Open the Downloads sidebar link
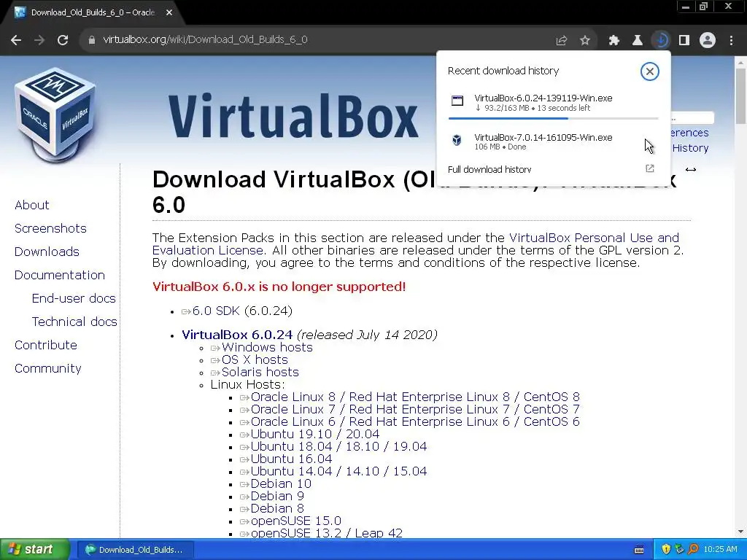Viewport: 747px width, 560px height. [x=47, y=252]
